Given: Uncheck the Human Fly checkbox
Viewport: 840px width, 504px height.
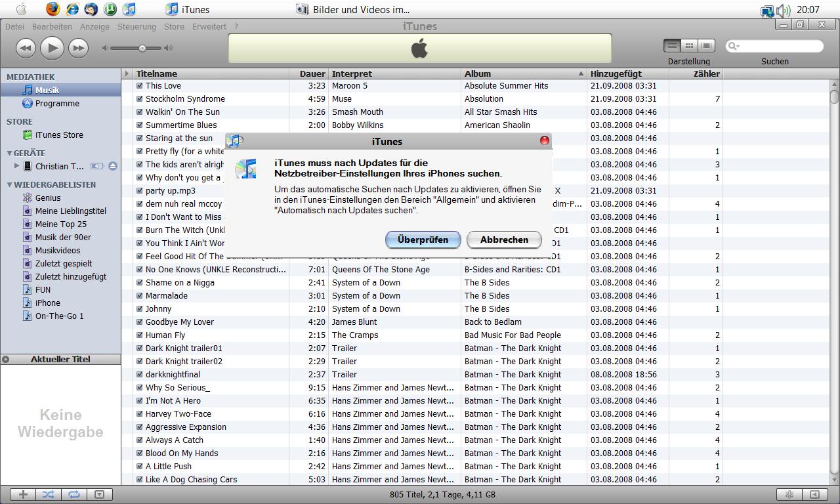Looking at the screenshot, I should [x=140, y=335].
